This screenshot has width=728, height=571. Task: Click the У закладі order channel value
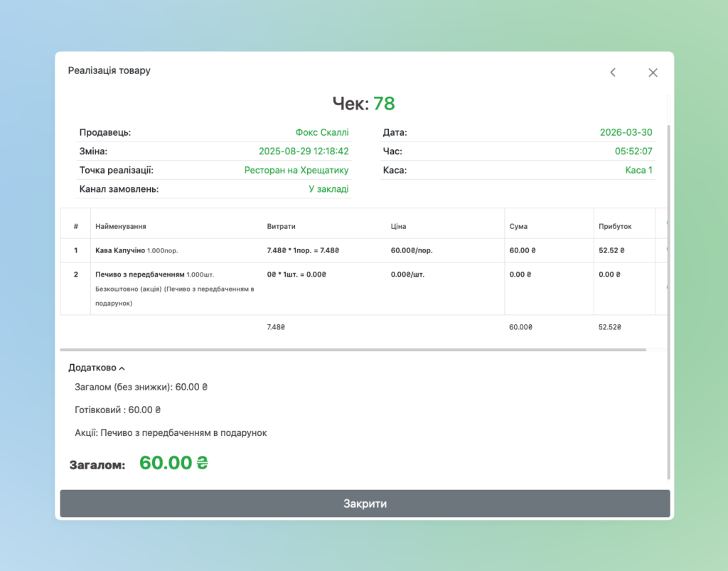click(x=328, y=189)
